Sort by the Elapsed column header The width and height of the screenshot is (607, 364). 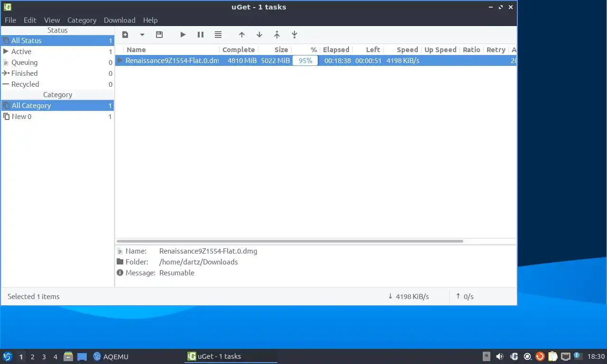(336, 50)
